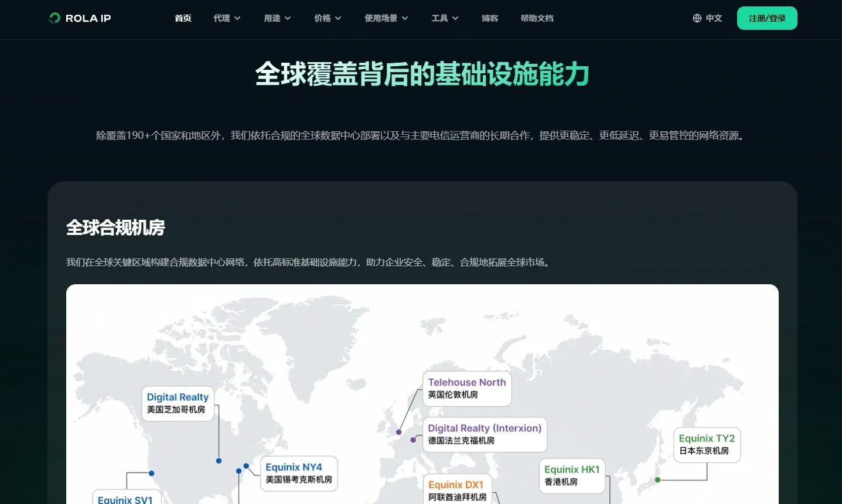Expand the 使用场景 dropdown menu
Image resolution: width=842 pixels, height=504 pixels.
386,18
